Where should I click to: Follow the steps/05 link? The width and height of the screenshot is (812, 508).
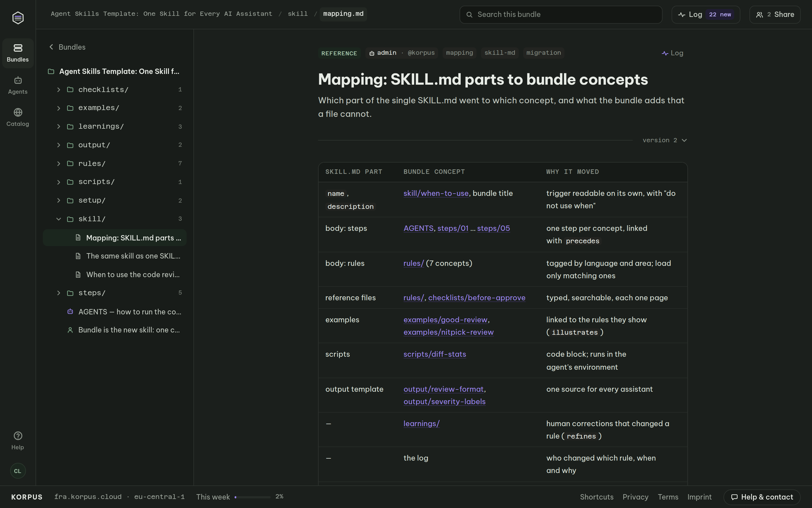493,228
